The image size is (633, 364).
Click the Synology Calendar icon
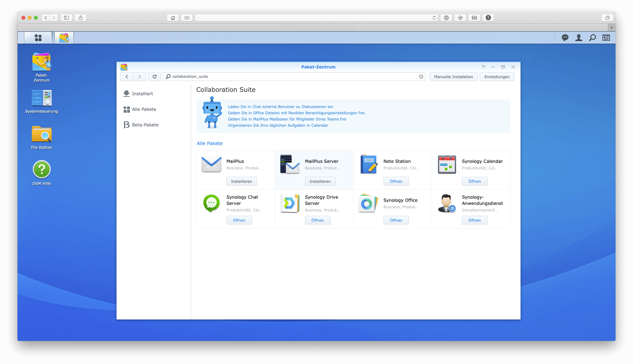(x=447, y=164)
